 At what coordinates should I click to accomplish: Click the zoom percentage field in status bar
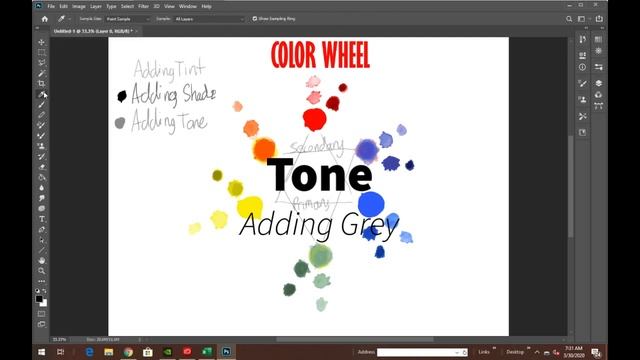click(59, 339)
